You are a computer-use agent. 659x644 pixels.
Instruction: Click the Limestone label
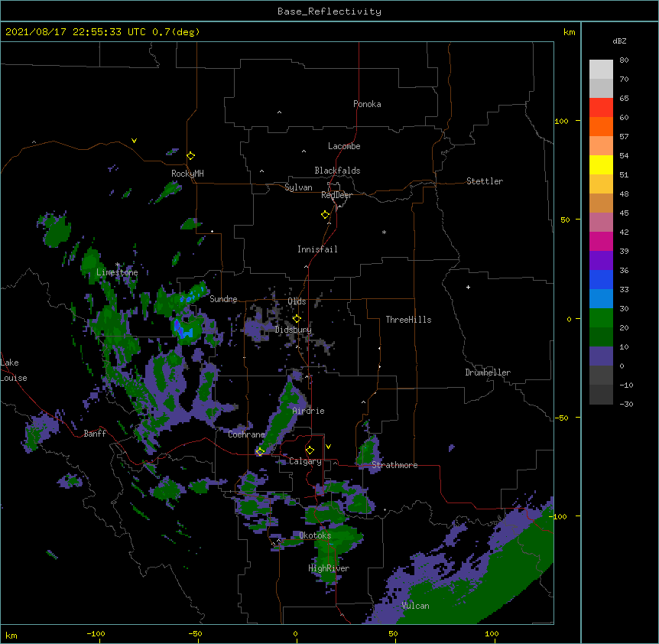(117, 272)
